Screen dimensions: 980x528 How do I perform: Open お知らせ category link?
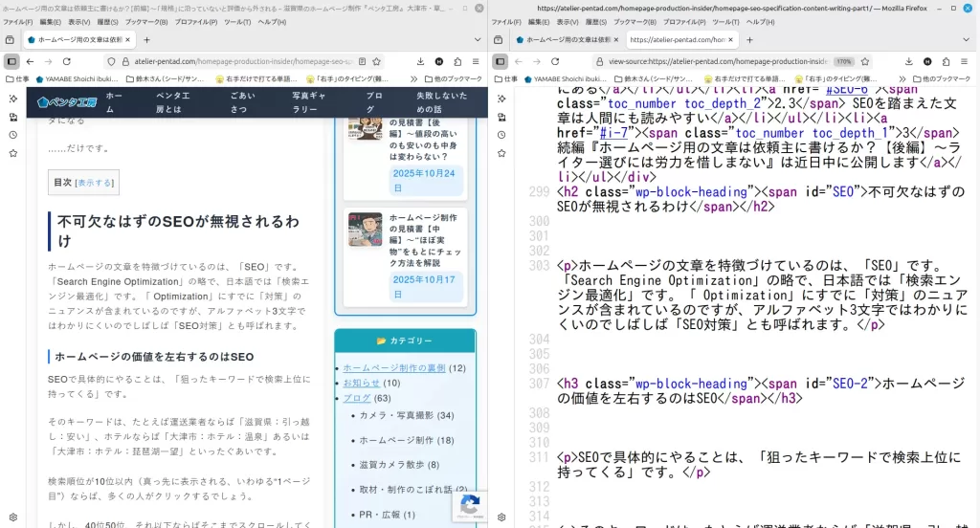tap(361, 383)
